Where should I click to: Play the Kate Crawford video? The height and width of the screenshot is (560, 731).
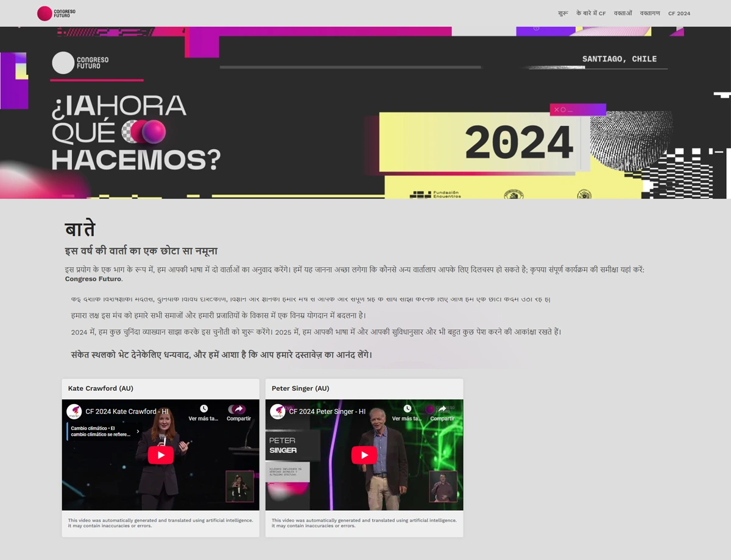161,455
